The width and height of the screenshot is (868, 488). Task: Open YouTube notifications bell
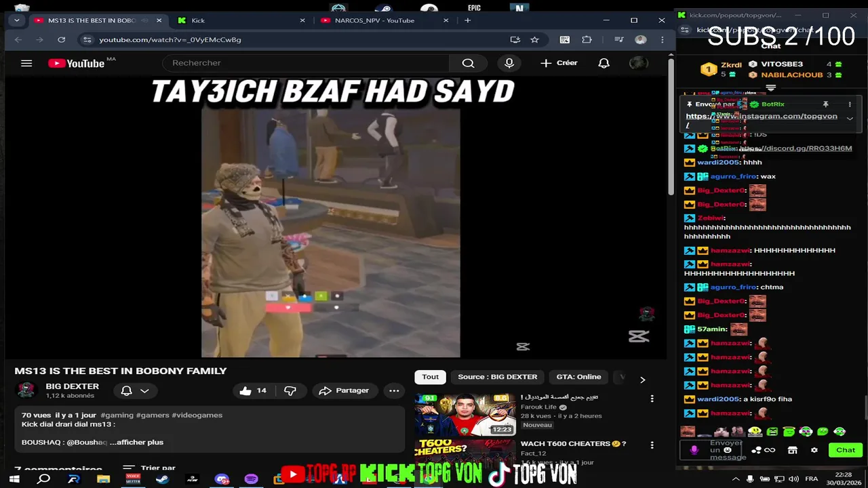pyautogui.click(x=604, y=63)
